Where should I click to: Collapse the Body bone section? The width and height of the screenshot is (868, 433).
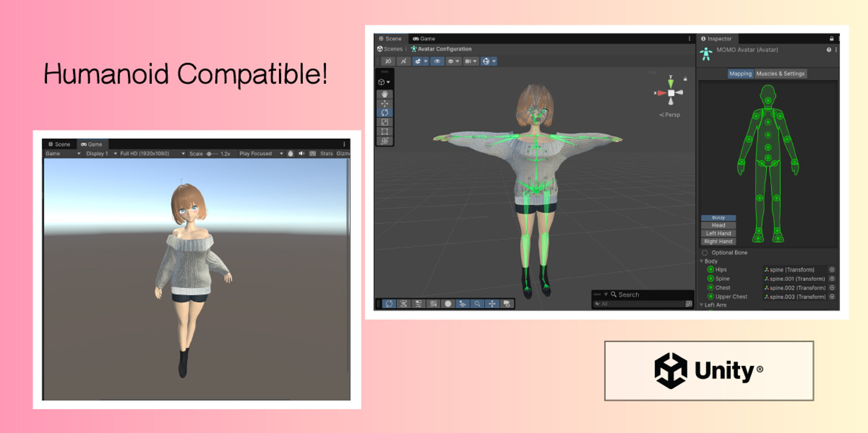coord(701,261)
